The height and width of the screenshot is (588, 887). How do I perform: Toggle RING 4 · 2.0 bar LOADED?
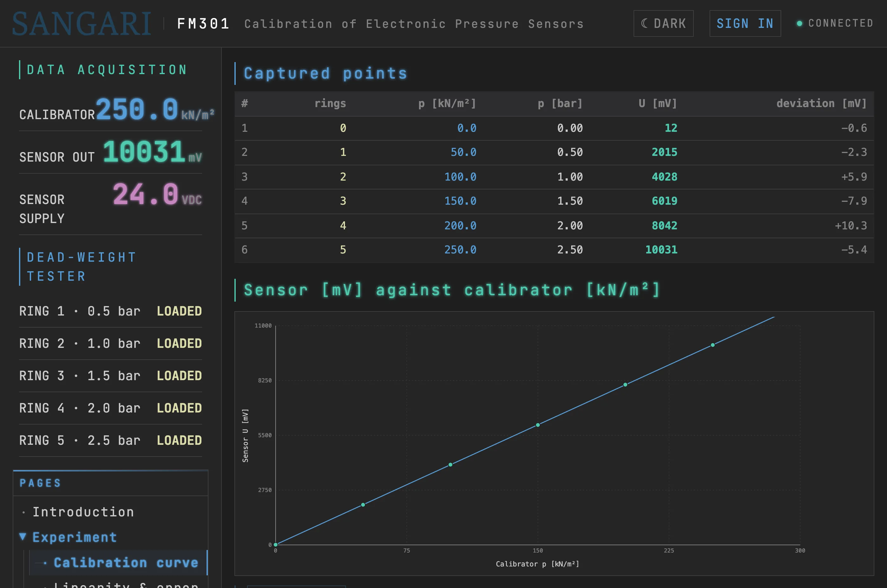tap(111, 408)
